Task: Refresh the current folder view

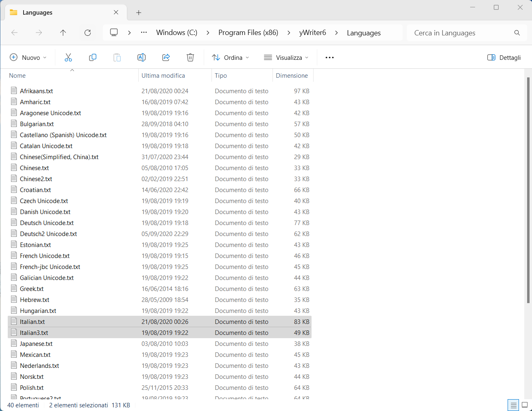Action: pos(88,33)
